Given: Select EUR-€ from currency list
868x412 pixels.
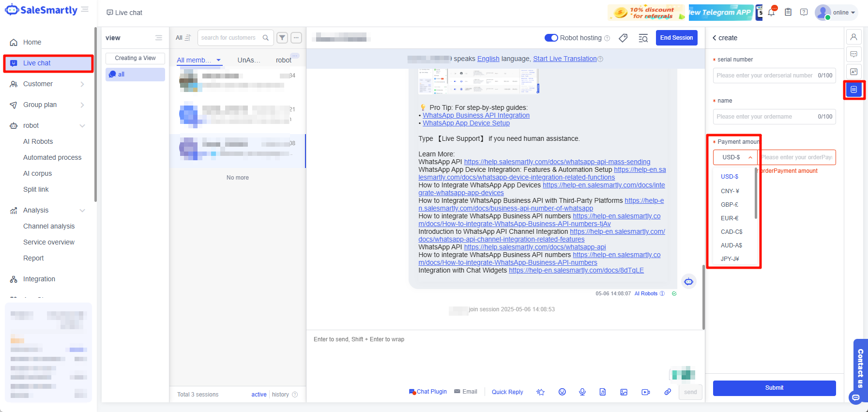Looking at the screenshot, I should coord(730,218).
